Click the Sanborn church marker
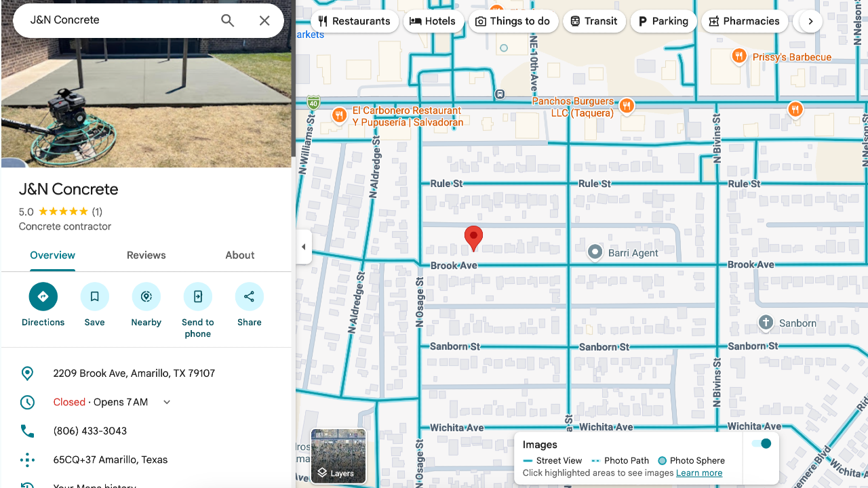 pos(766,323)
